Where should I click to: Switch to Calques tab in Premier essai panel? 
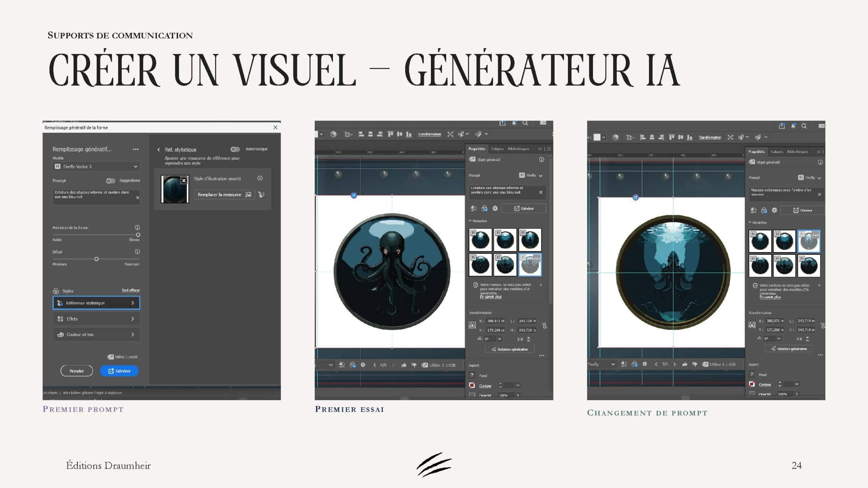(x=497, y=149)
